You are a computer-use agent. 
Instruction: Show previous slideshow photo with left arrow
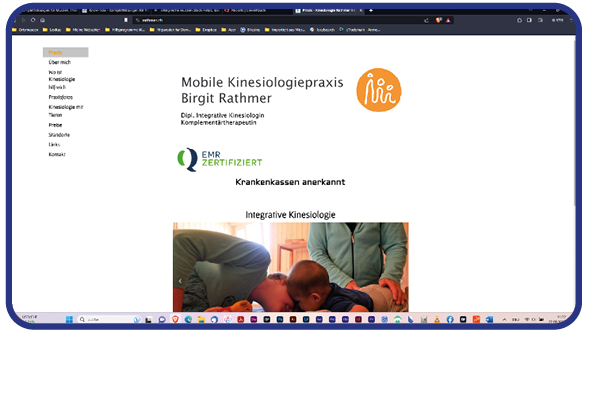click(x=180, y=281)
